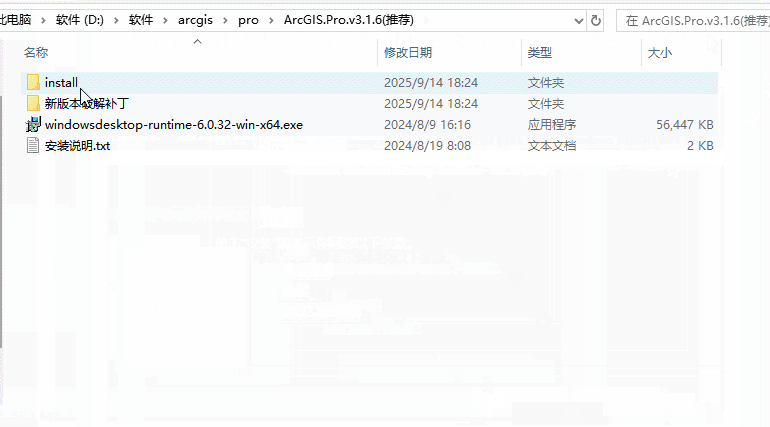Click 应用程序 type cell
The width and height of the screenshot is (770, 427).
pyautogui.click(x=552, y=125)
